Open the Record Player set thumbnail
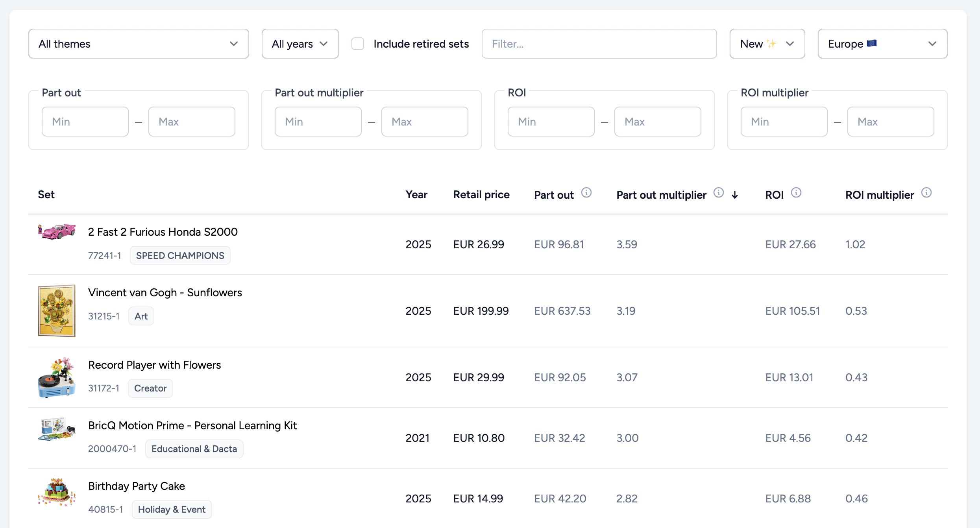 pos(57,377)
